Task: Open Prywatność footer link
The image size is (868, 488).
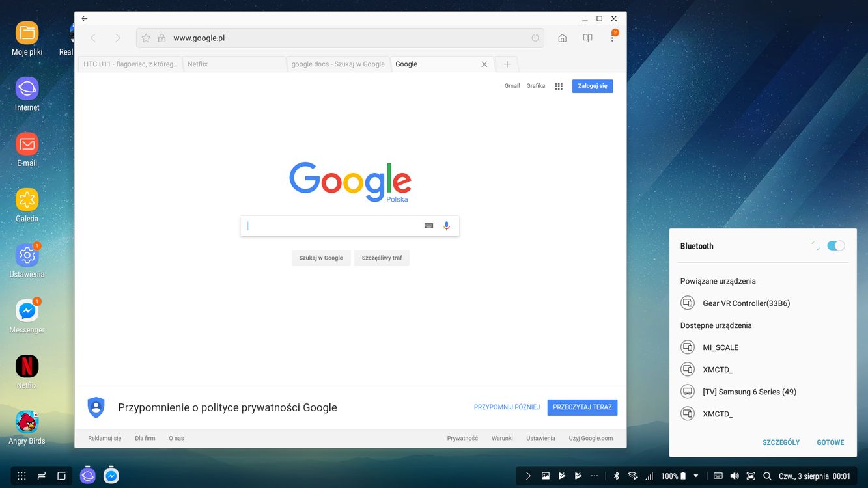Action: [462, 439]
